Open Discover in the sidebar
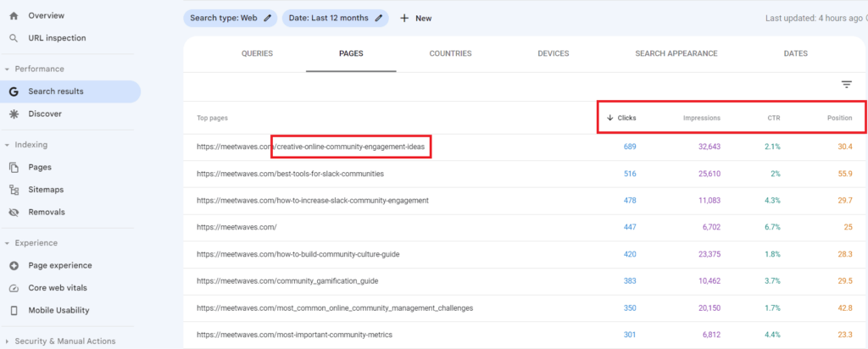 click(45, 114)
